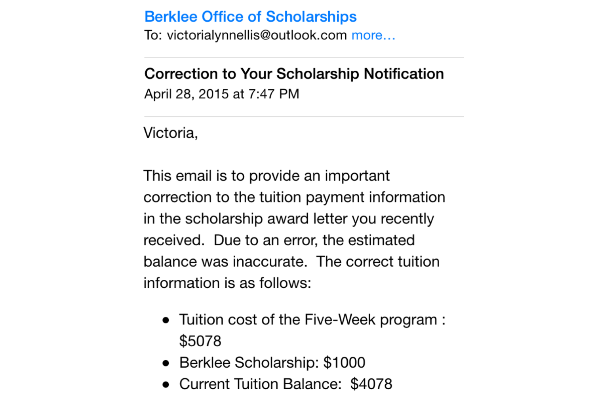Viewport: 594px width, 395px height.
Task: Click the line 'correction to the tuition payment information'
Action: click(x=294, y=197)
